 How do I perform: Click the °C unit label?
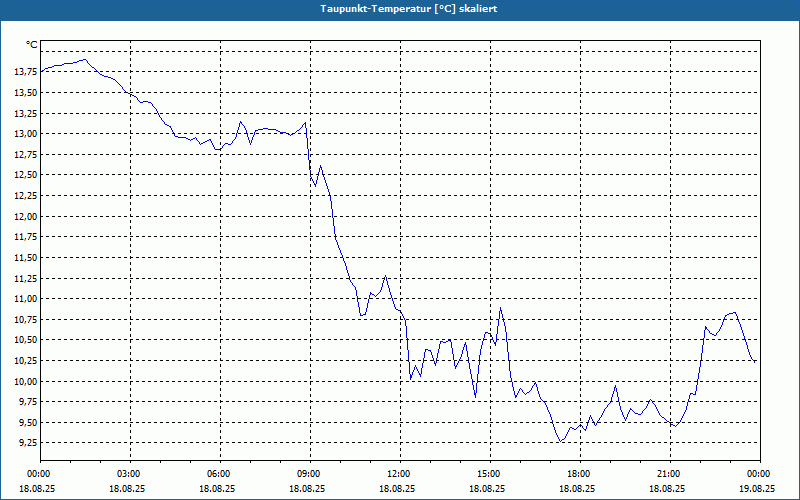point(32,45)
